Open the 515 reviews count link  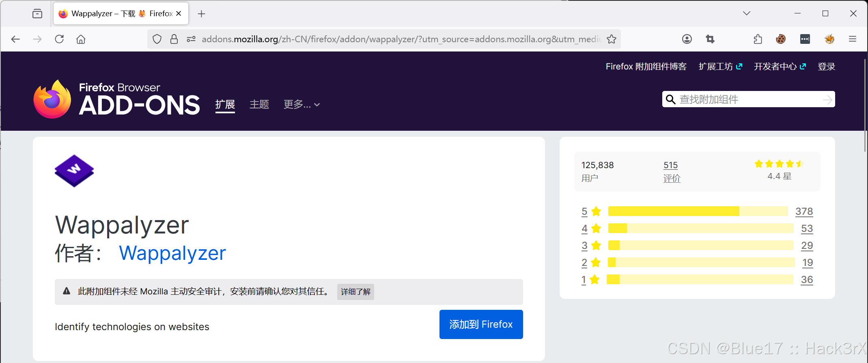click(670, 165)
